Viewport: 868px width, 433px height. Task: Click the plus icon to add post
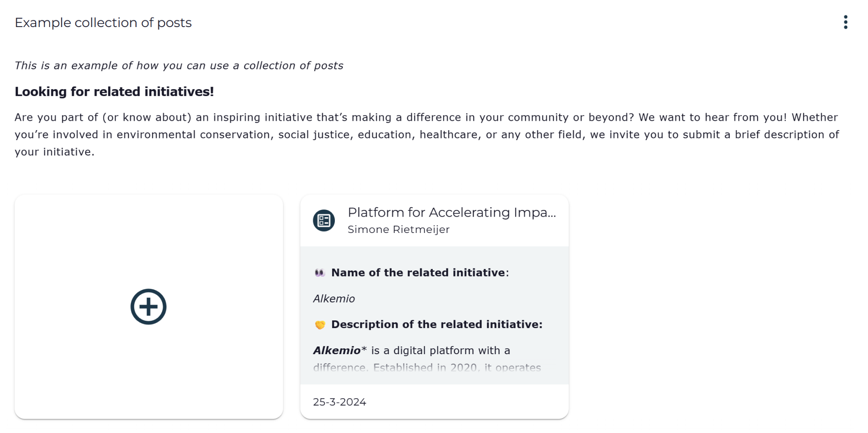tap(148, 306)
